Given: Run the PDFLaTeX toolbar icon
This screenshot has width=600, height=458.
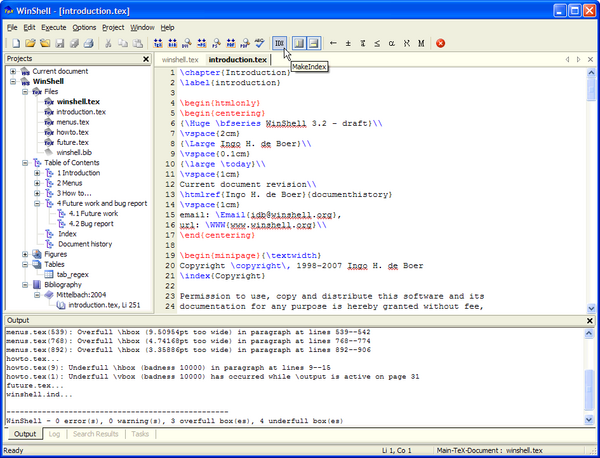Looking at the screenshot, I should (230, 43).
